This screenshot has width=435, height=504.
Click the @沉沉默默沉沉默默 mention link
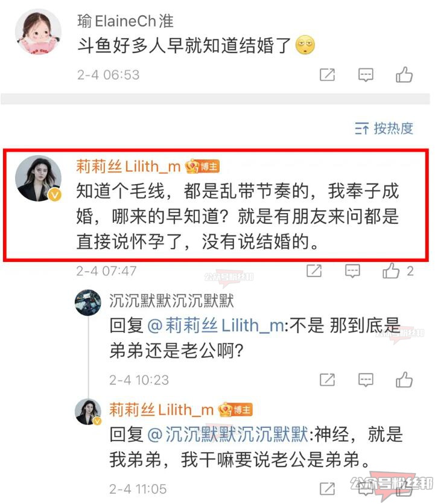coord(227,435)
